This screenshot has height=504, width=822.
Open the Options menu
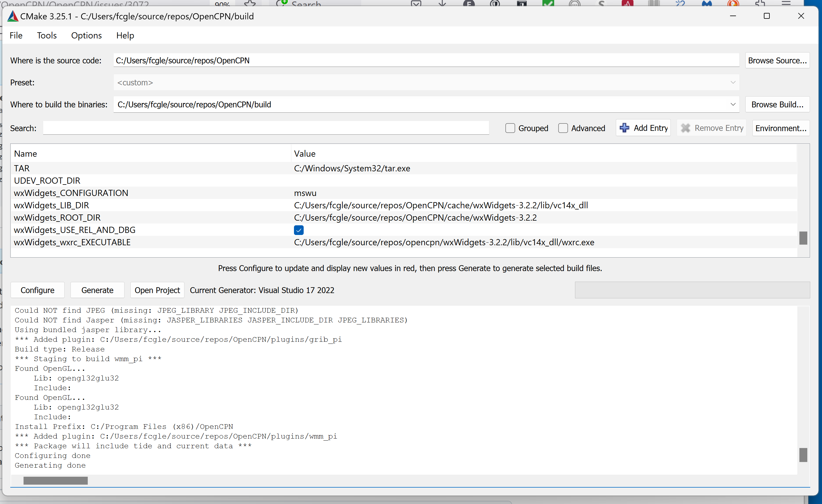[86, 35]
